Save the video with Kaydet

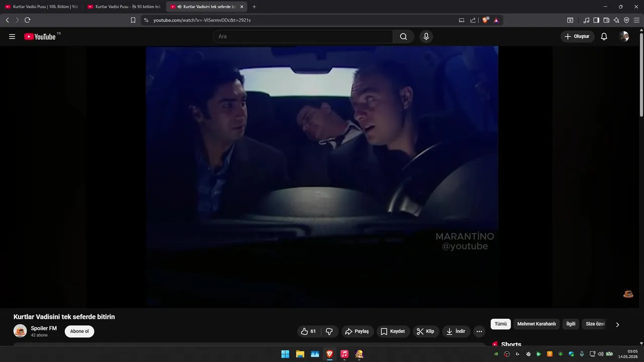pos(393,331)
